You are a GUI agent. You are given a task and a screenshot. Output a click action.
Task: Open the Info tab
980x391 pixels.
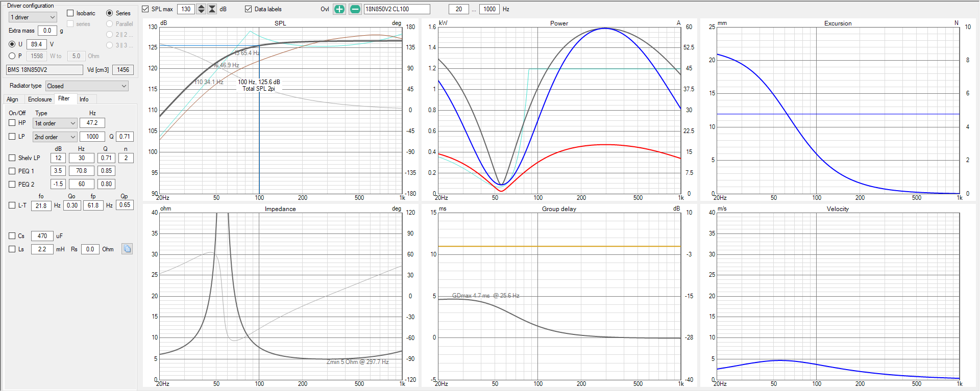84,99
